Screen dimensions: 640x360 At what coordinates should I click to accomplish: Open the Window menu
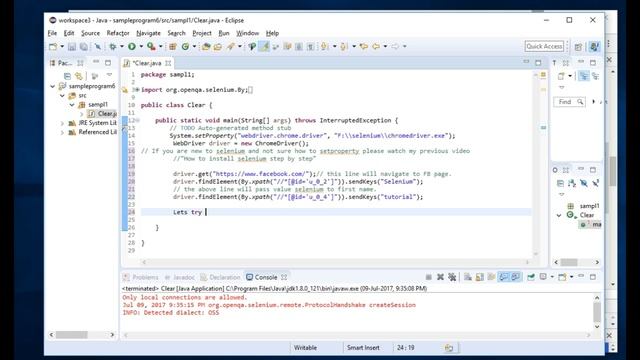247,33
